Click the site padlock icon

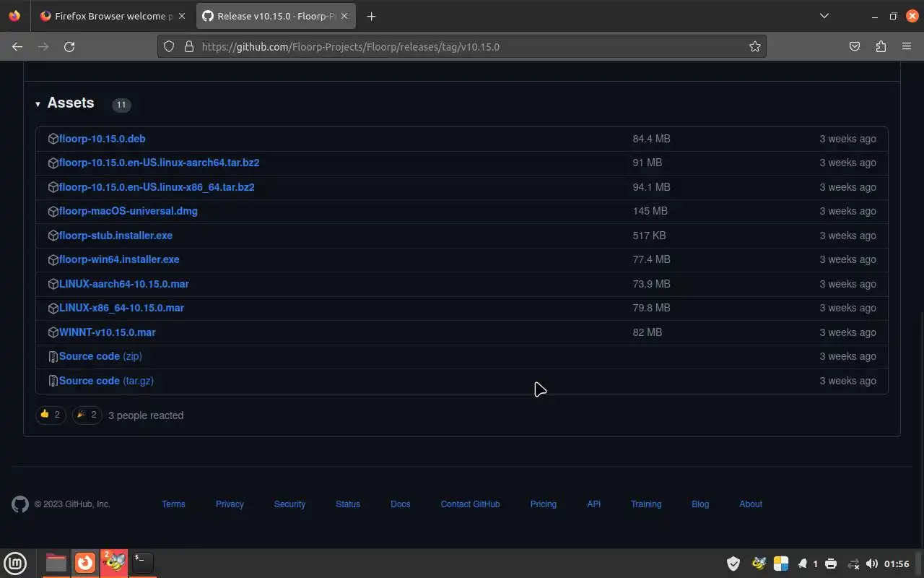point(189,46)
